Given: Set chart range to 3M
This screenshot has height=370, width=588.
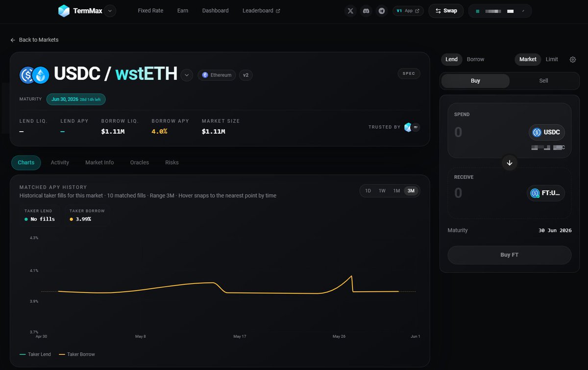Looking at the screenshot, I should click(411, 191).
